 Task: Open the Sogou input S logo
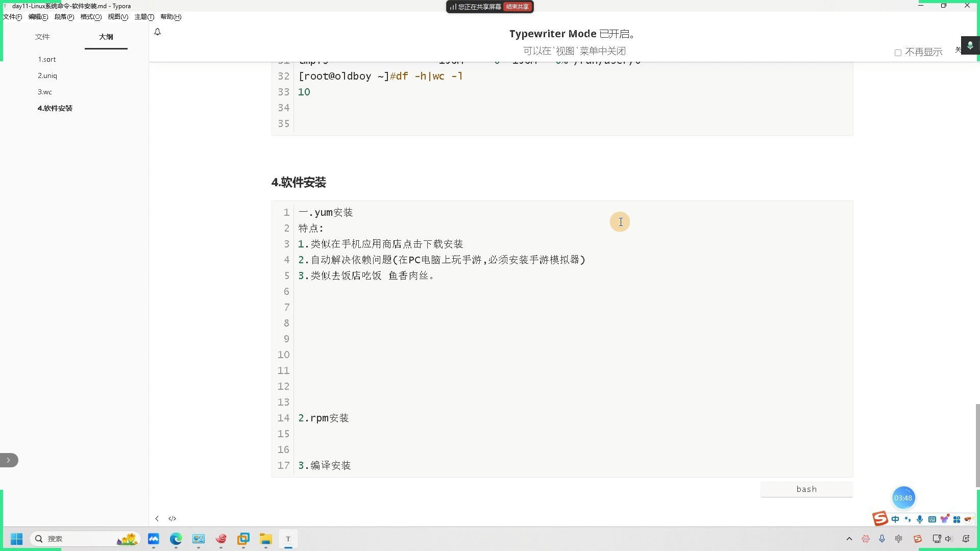coord(880,518)
